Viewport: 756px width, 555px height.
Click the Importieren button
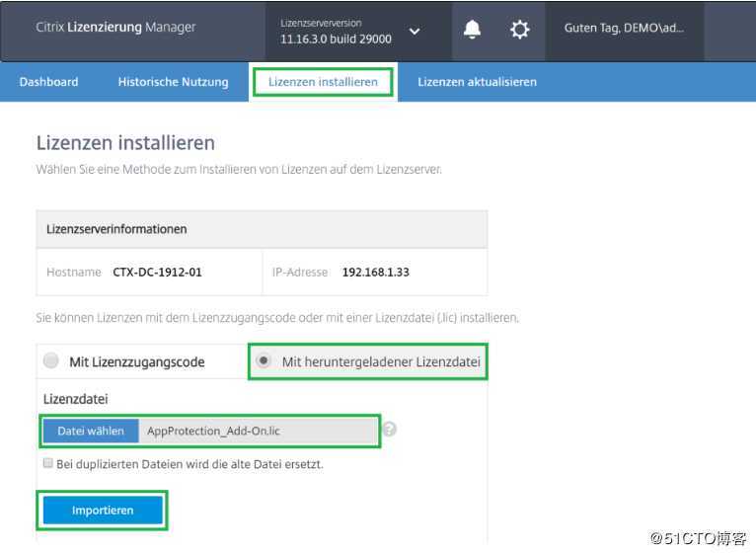point(103,511)
